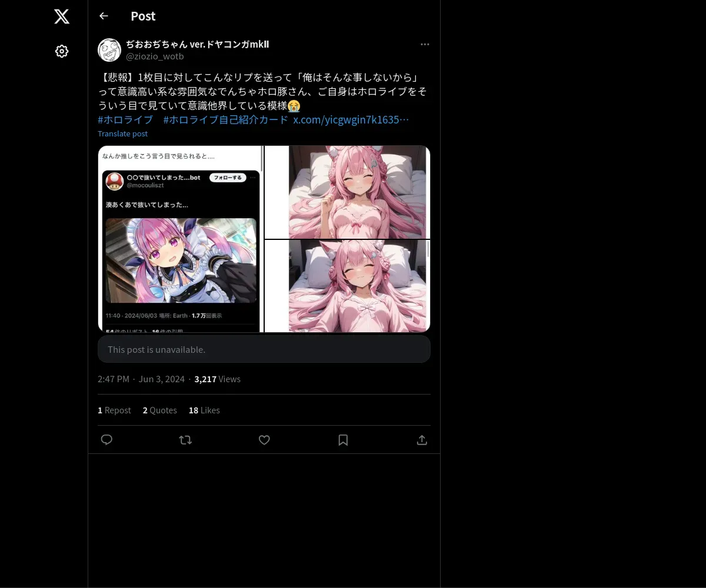Open the post's three-dot more menu
Image resolution: width=706 pixels, height=588 pixels.
coord(425,44)
